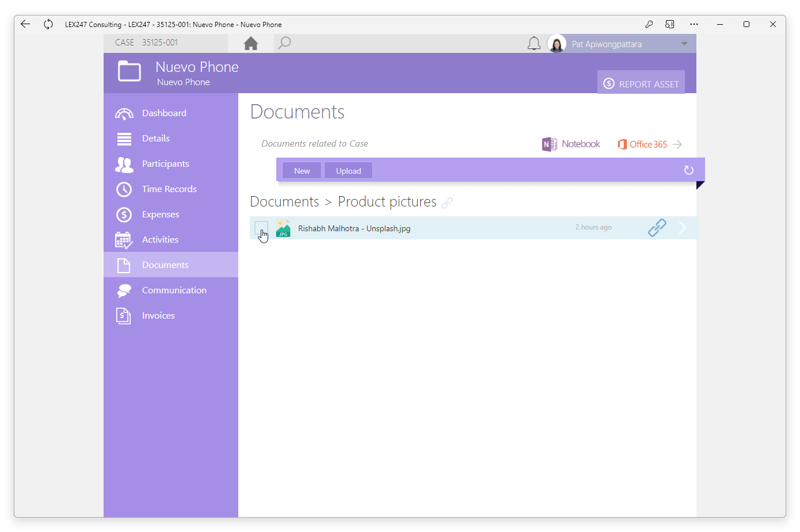
Task: Click the Office 365 logo icon
Action: tap(622, 144)
